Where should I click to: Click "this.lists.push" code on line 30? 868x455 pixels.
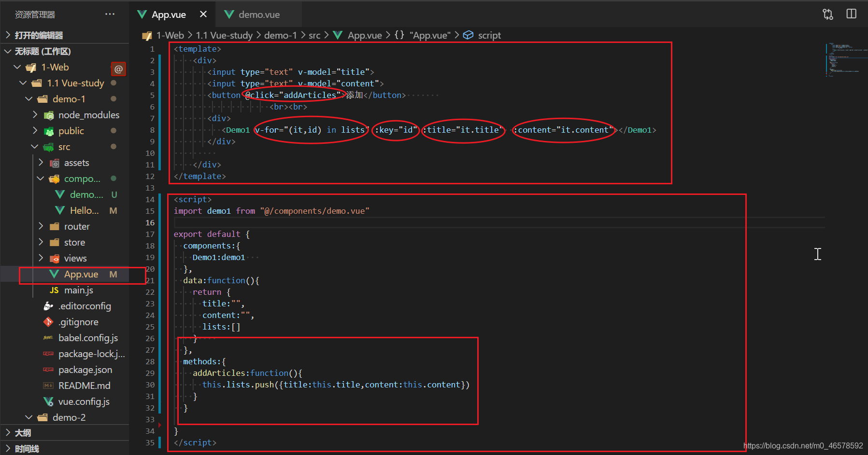pyautogui.click(x=238, y=385)
